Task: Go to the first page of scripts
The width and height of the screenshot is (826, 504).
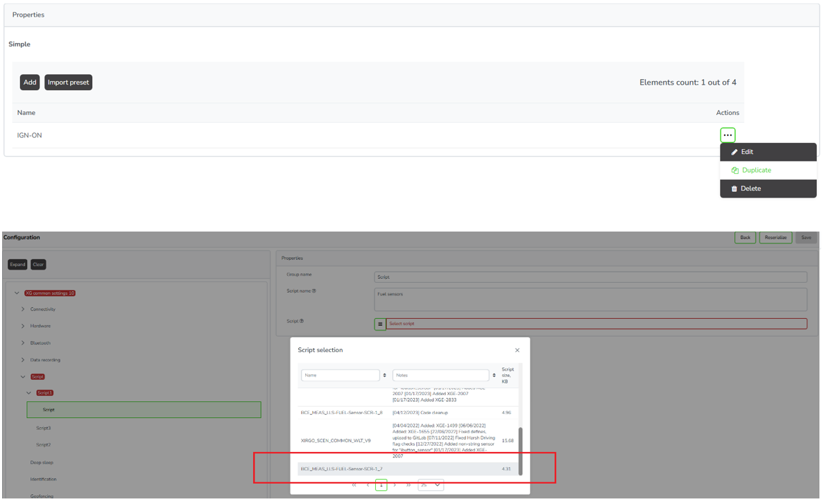Action: tap(354, 485)
